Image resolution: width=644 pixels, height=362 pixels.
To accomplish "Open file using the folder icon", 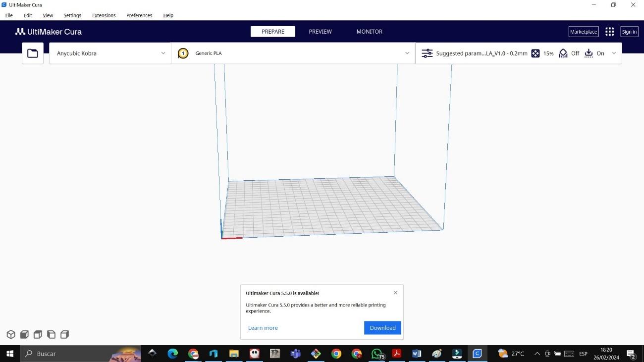I will click(x=33, y=53).
